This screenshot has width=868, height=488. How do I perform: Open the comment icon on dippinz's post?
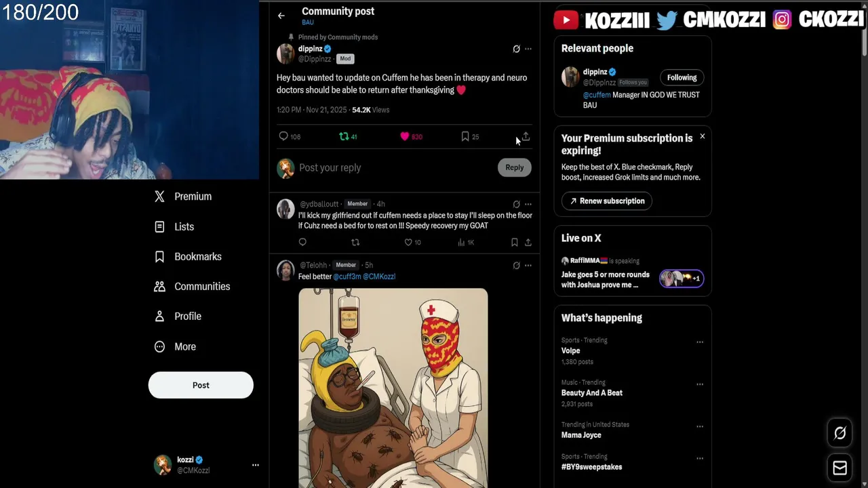[283, 136]
